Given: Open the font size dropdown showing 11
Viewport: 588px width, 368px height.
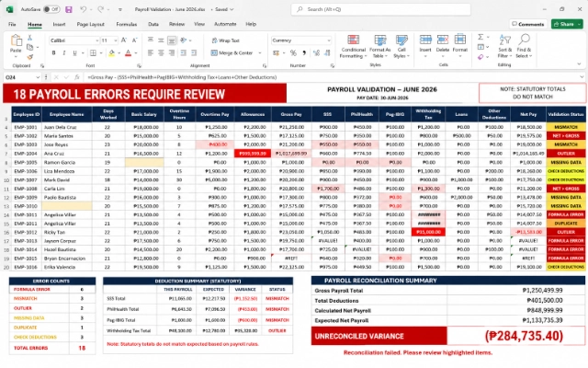Looking at the screenshot, I should click(116, 40).
